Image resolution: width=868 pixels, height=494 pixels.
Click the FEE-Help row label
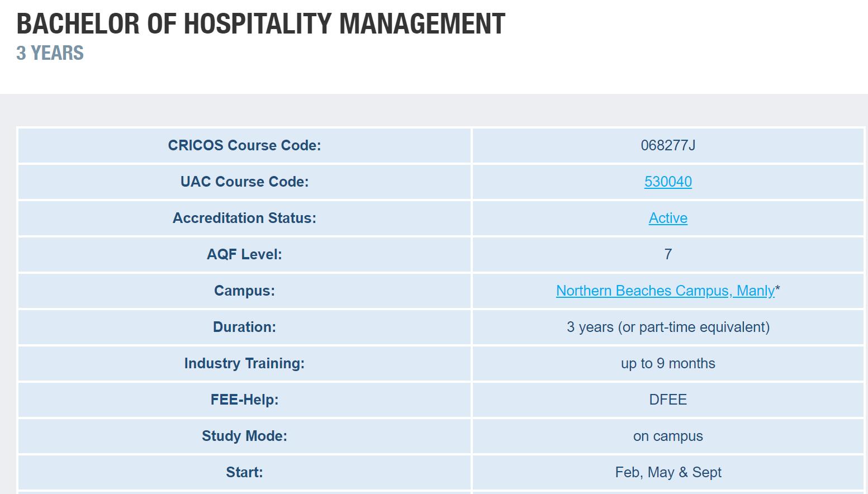click(244, 400)
